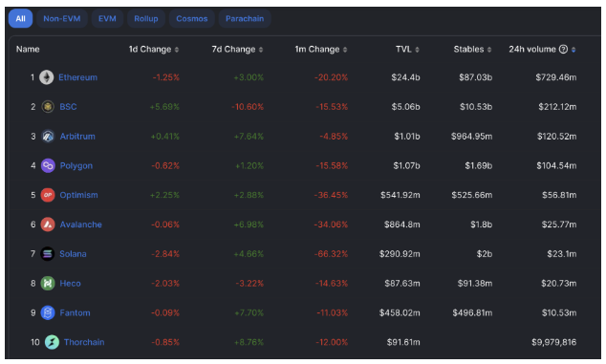Sort by 1d Change column arrows
606x364 pixels.
177,50
